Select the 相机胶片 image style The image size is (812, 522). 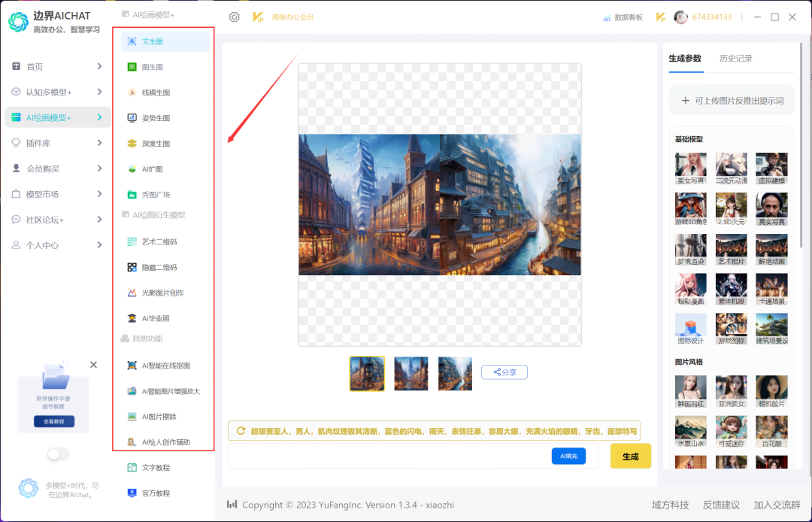pos(771,391)
